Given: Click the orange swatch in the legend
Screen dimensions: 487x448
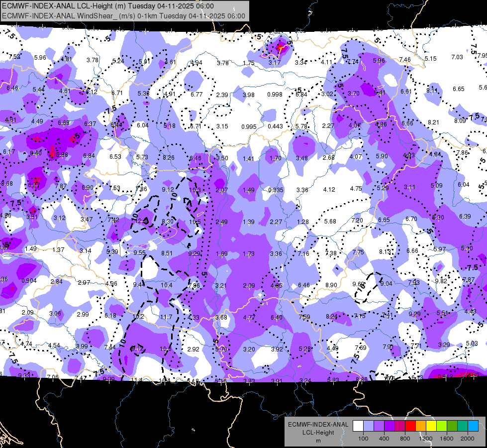Looking at the screenshot, I should click(421, 426).
